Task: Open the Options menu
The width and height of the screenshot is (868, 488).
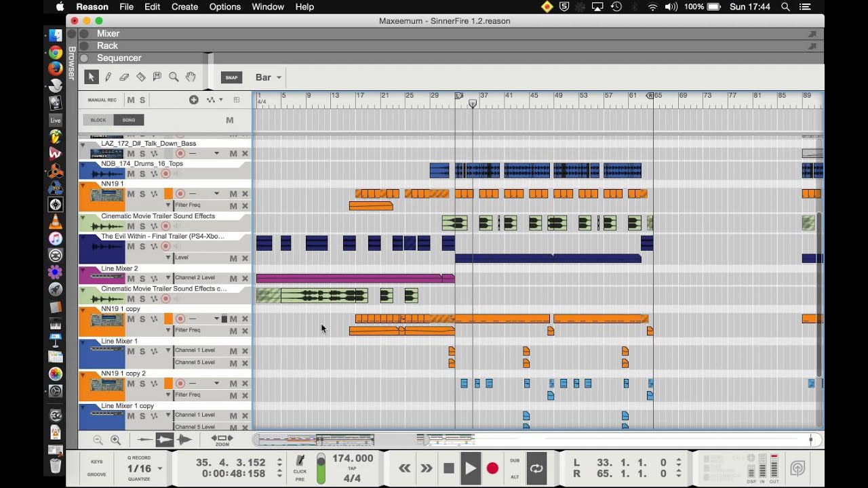Action: pos(224,7)
